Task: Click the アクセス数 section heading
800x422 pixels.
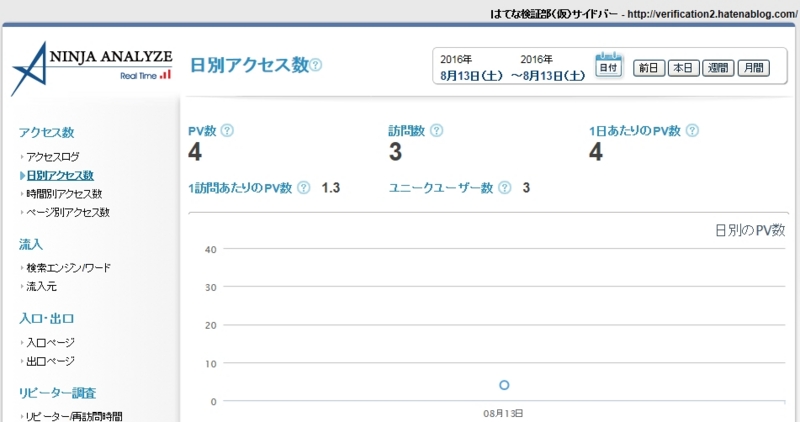Action: click(x=46, y=133)
